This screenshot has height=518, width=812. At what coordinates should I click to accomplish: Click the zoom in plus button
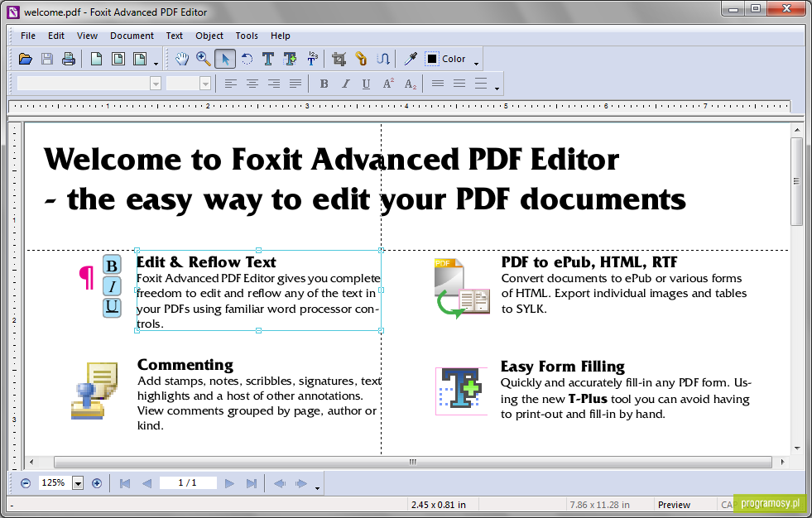click(96, 483)
